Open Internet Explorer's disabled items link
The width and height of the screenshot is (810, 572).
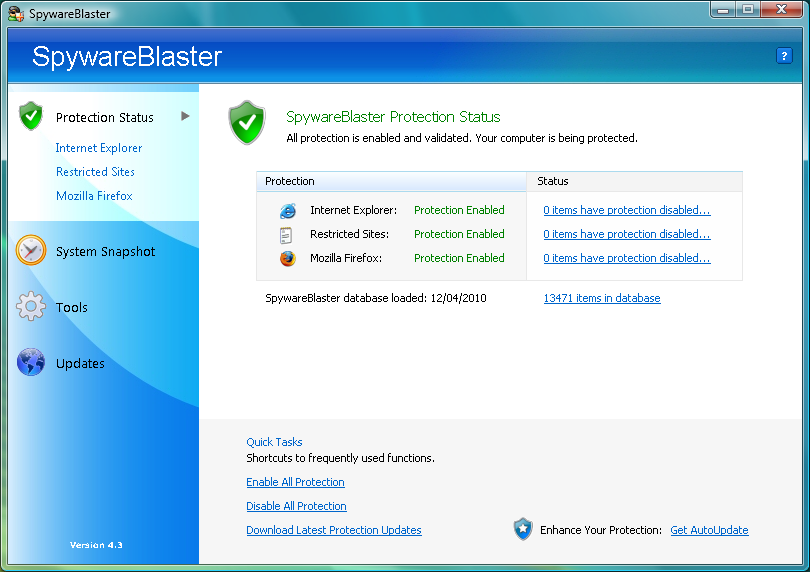click(x=627, y=210)
